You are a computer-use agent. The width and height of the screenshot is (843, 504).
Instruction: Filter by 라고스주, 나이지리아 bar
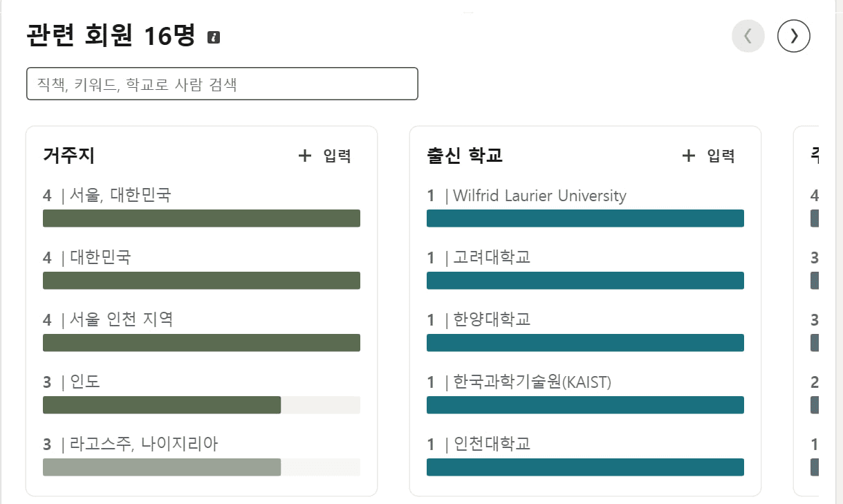(162, 467)
